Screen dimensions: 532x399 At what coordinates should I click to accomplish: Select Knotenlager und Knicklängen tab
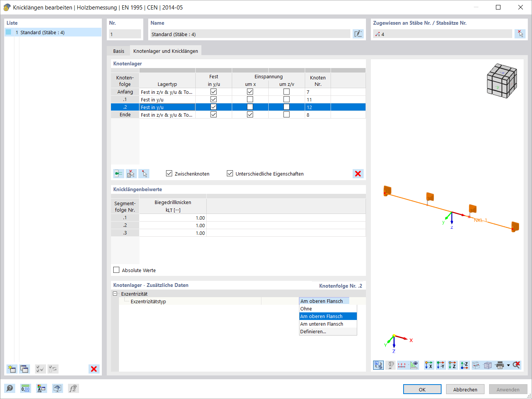coord(166,51)
